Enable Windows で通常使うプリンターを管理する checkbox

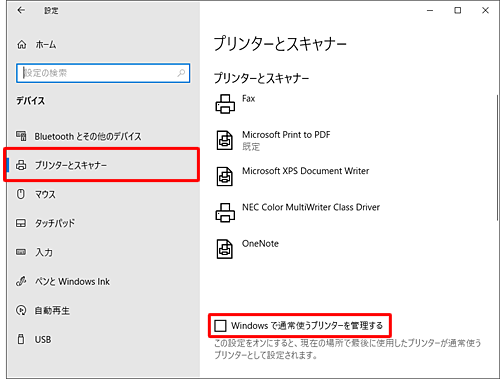pyautogui.click(x=220, y=326)
